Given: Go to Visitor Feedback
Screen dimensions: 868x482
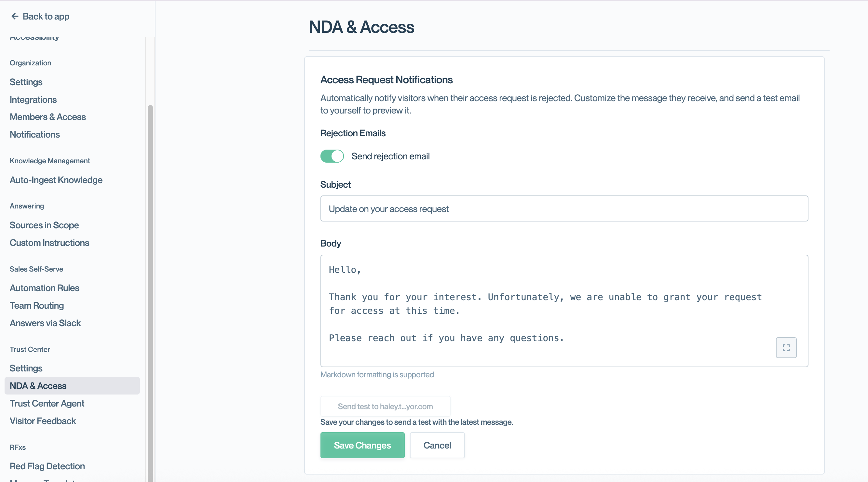Looking at the screenshot, I should tap(43, 421).
